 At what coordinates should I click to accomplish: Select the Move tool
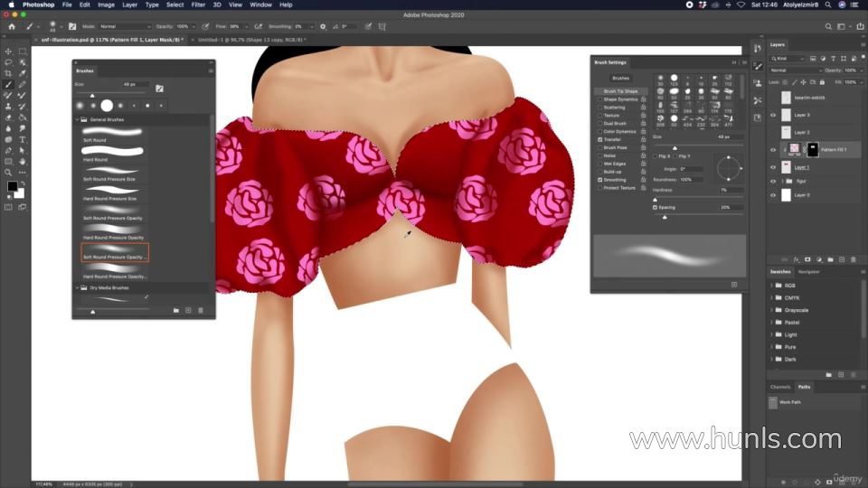8,52
